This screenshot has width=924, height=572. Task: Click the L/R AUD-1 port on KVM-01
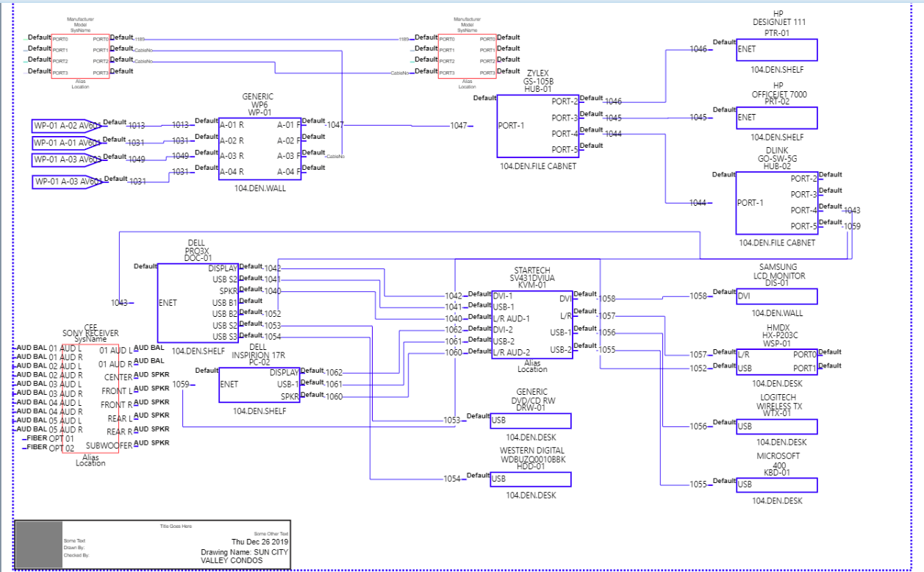coord(512,318)
